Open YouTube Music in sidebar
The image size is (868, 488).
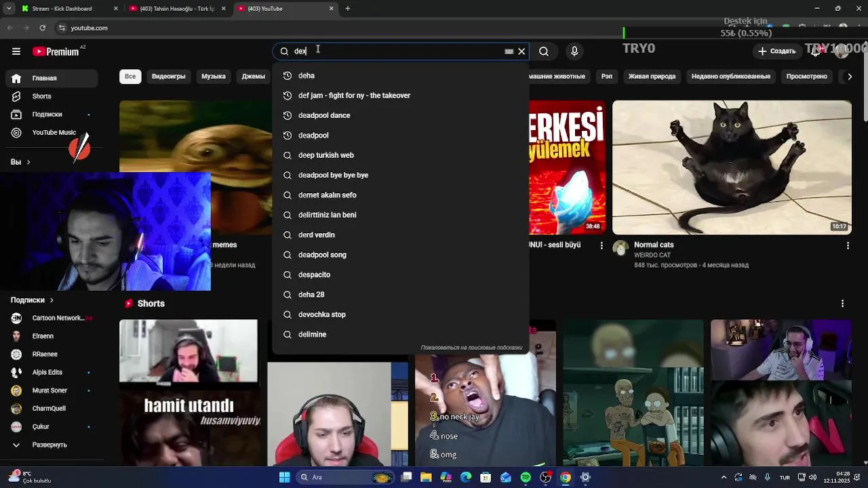52,133
